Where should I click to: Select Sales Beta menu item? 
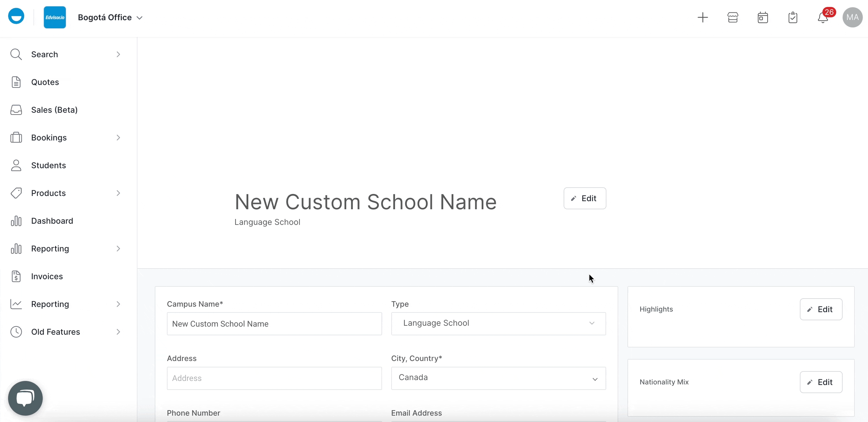pyautogui.click(x=54, y=110)
